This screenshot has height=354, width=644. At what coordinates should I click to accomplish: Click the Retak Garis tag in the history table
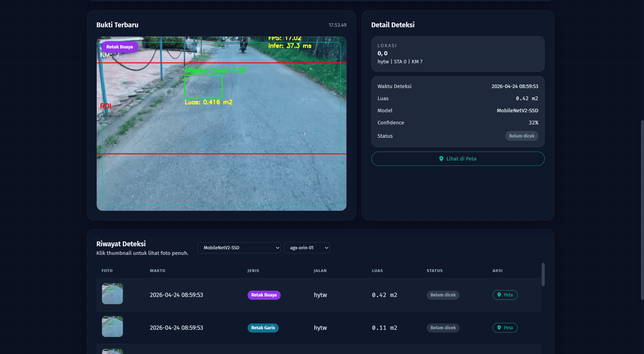point(263,328)
